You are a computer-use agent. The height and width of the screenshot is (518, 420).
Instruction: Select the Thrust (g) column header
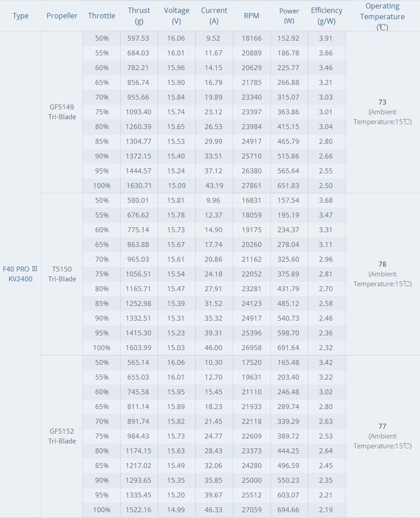coord(139,16)
